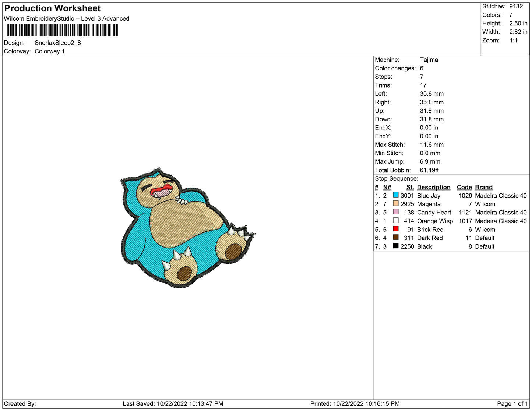Click the 'Right:' extent label
Viewport: 532px width, 409px height.
tap(383, 102)
